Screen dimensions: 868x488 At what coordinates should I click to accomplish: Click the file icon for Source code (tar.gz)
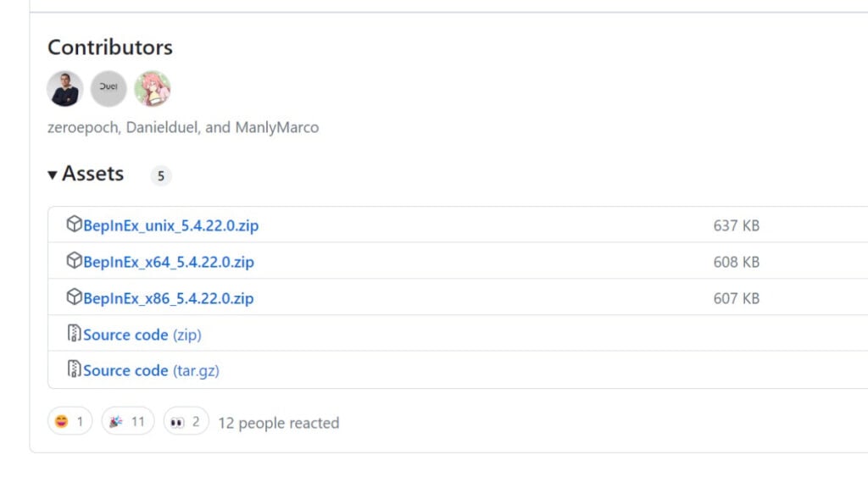(74, 369)
